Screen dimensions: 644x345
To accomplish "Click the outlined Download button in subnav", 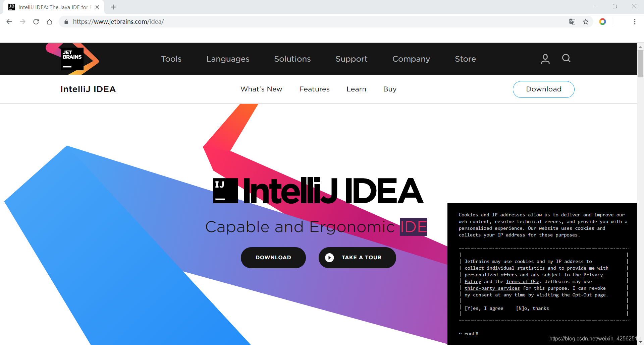I will (x=543, y=89).
